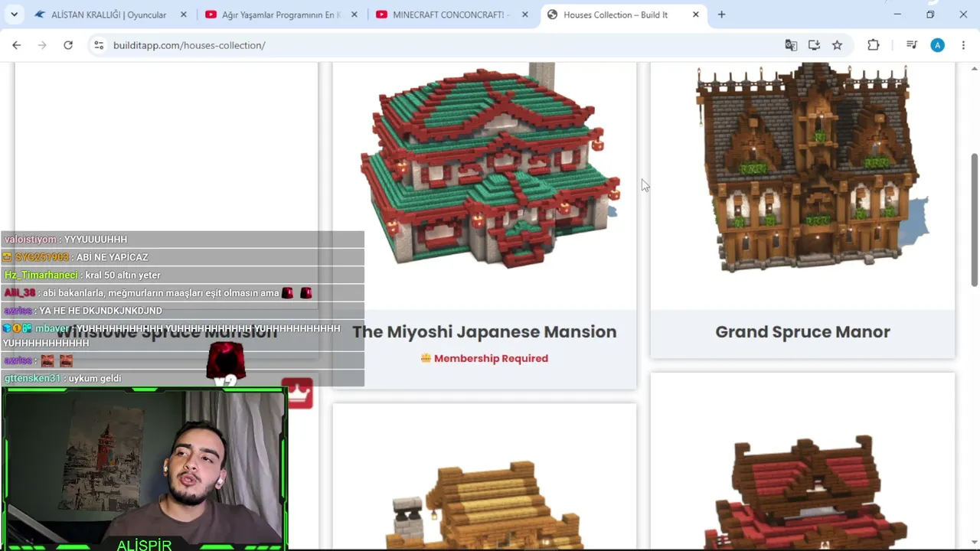The height and width of the screenshot is (551, 980).
Task: Go forward to the next page
Action: coord(42,45)
